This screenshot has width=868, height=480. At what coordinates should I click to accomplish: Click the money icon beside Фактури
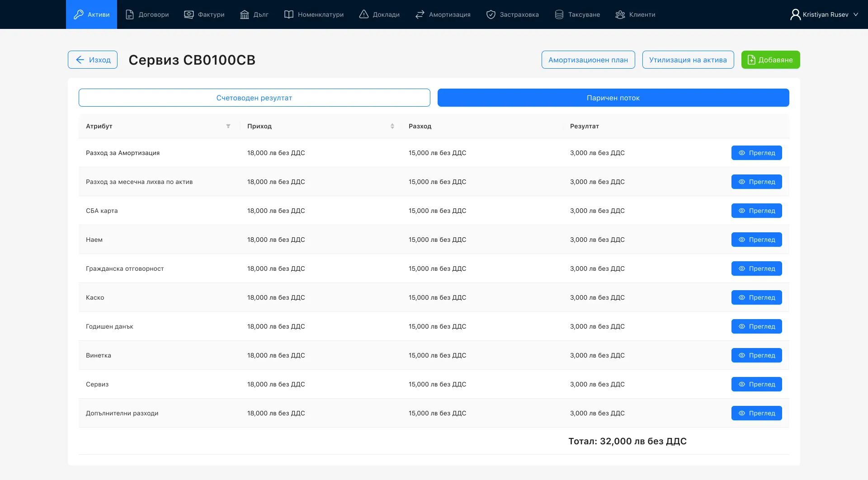(189, 14)
